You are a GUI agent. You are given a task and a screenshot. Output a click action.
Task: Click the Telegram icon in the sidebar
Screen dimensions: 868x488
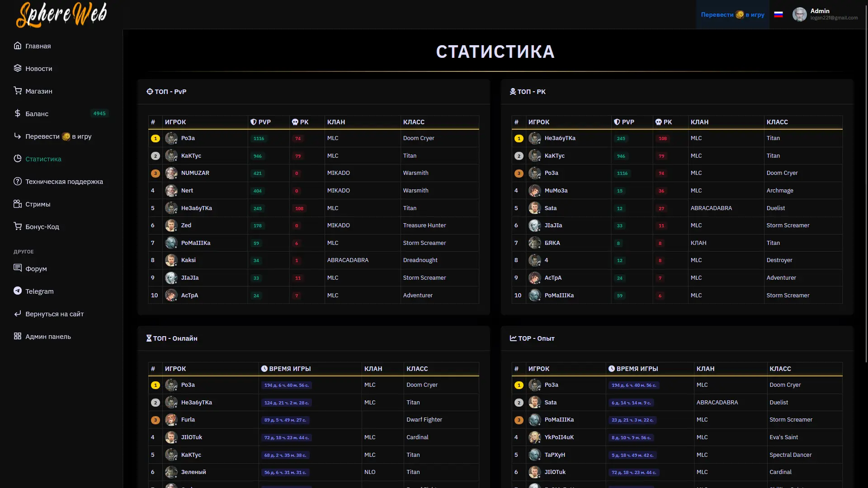(x=18, y=291)
